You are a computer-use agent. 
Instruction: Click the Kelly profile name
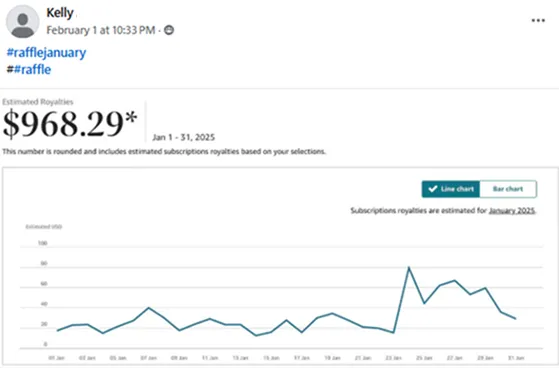60,13
